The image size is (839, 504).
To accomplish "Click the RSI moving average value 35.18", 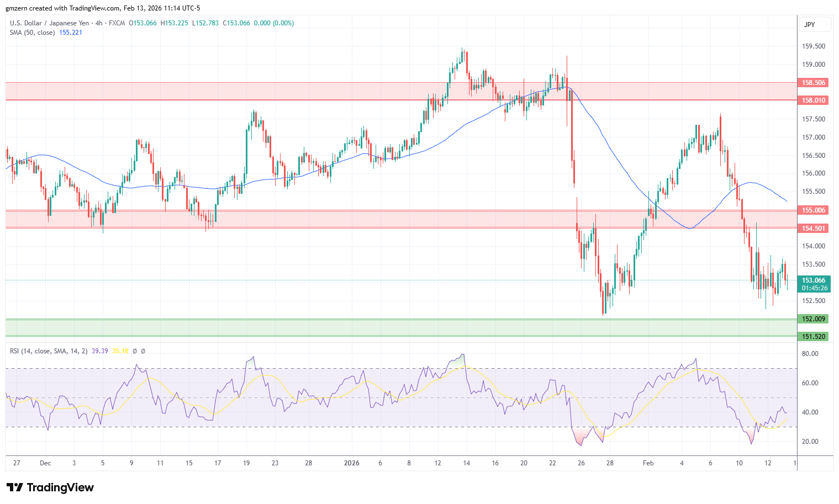I will [x=120, y=351].
